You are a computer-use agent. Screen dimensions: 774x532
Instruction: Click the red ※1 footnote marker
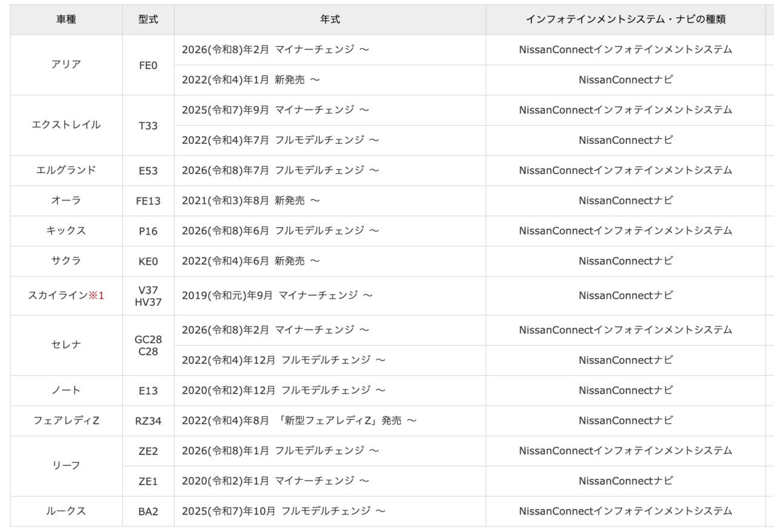97,296
